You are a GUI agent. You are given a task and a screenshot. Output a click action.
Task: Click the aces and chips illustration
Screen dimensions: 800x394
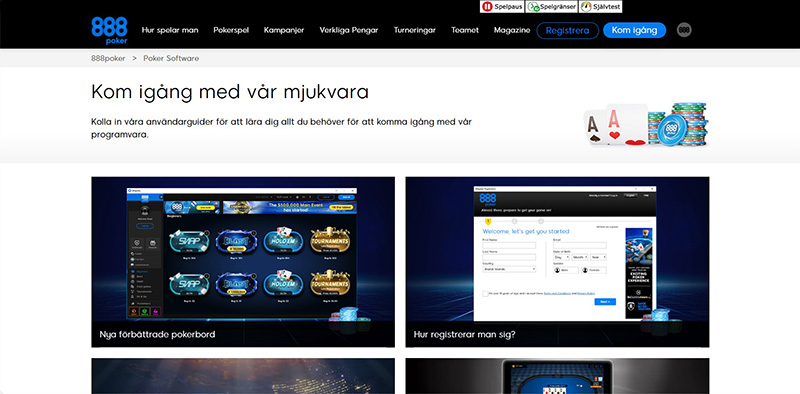point(646,124)
